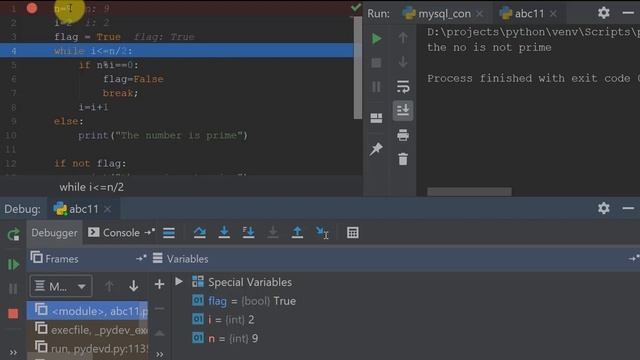
Task: Restore layout in the Run panel
Action: [376, 118]
